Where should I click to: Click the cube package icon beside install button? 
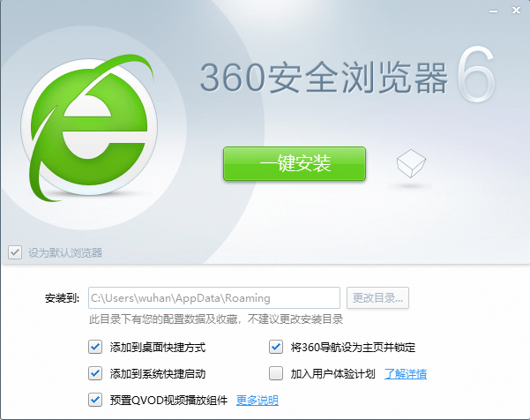[411, 163]
